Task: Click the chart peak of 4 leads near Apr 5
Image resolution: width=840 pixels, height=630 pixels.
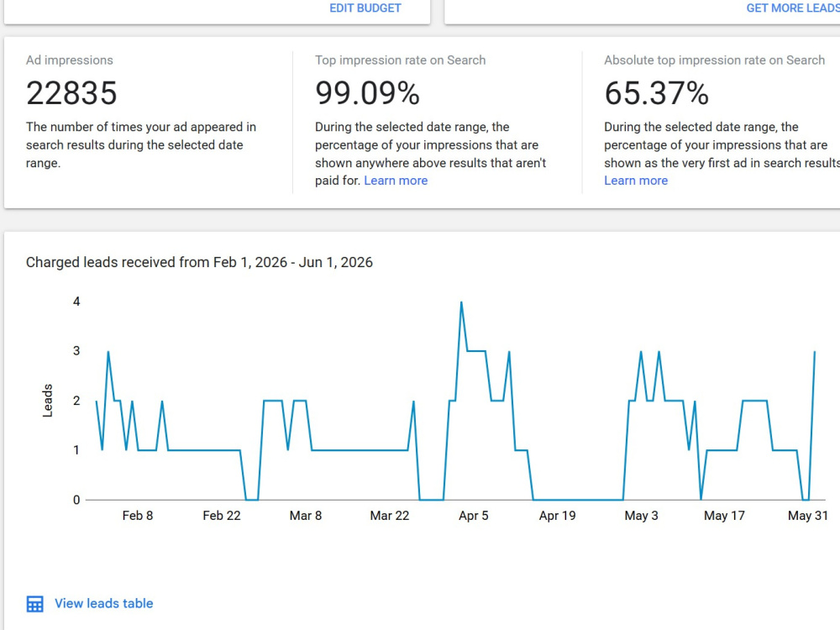Action: [461, 302]
